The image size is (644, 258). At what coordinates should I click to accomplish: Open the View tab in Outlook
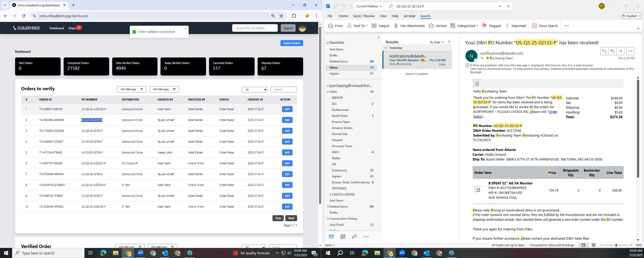[x=383, y=16]
